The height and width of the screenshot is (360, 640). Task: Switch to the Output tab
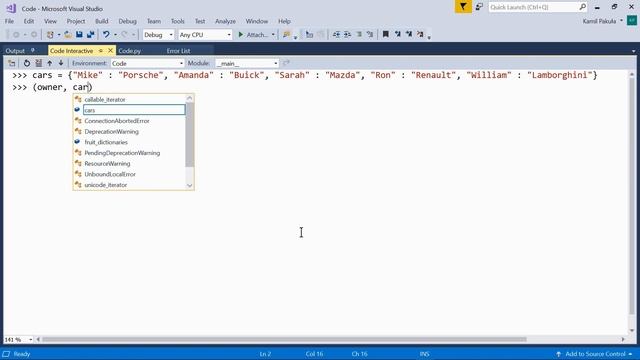(x=15, y=51)
